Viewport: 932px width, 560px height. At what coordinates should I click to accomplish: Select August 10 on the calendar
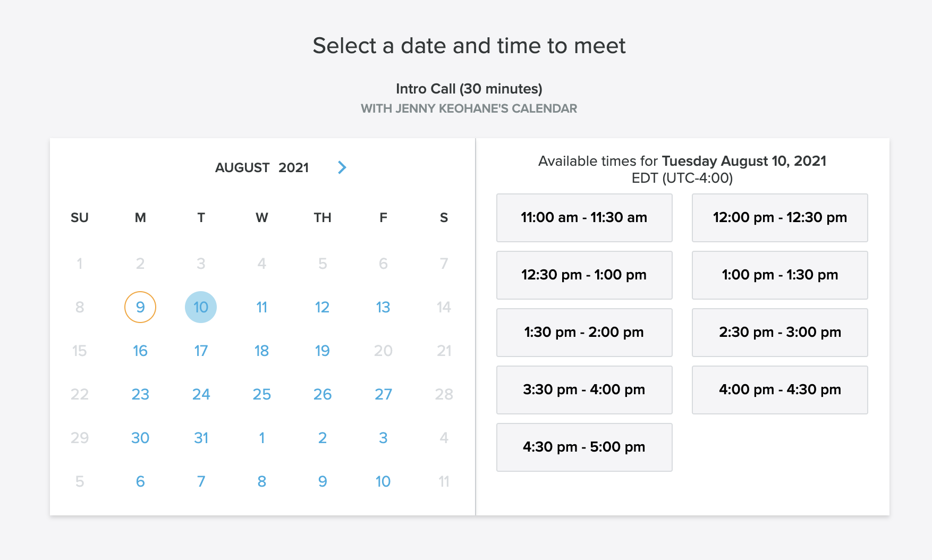pos(200,307)
